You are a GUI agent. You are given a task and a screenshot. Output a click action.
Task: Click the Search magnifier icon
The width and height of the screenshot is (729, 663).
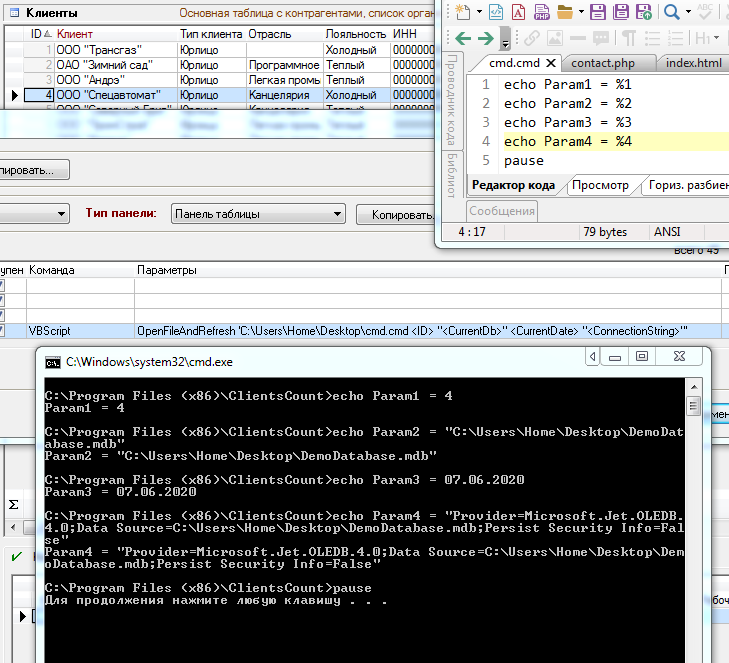[672, 12]
